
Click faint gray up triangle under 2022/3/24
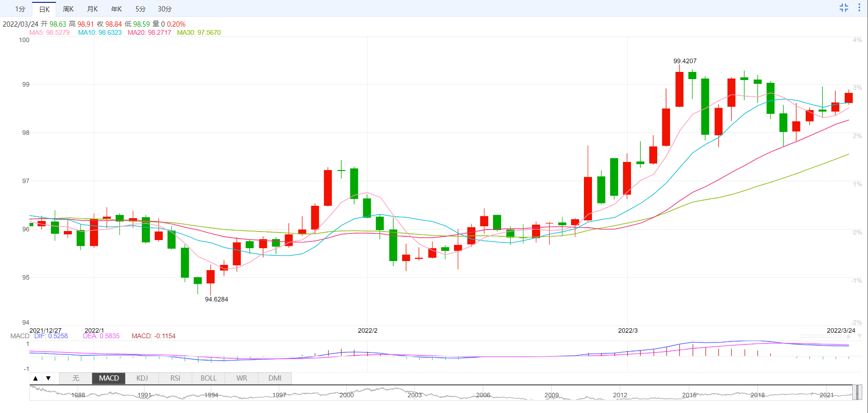point(848,336)
